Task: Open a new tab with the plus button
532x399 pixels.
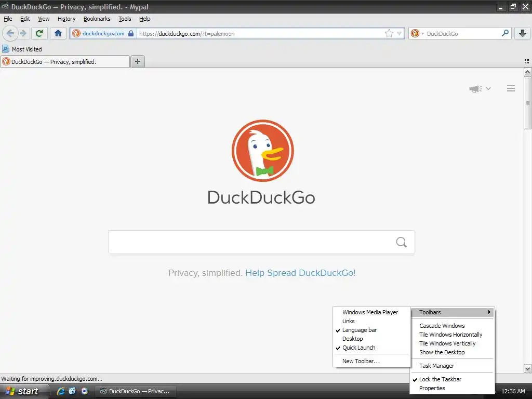Action: [x=137, y=61]
